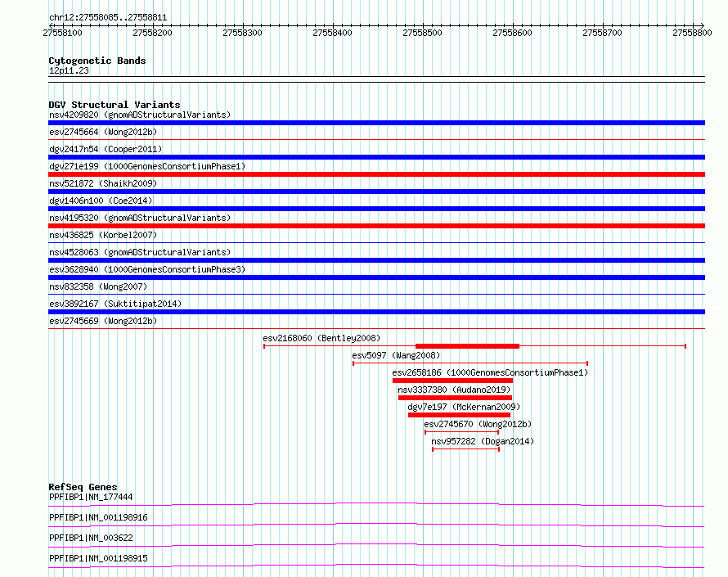
Task: Click ruler position 27558800
Action: (x=692, y=33)
